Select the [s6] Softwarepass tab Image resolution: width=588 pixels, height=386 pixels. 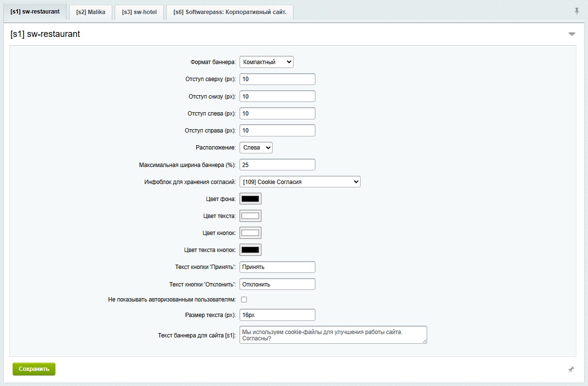point(229,12)
